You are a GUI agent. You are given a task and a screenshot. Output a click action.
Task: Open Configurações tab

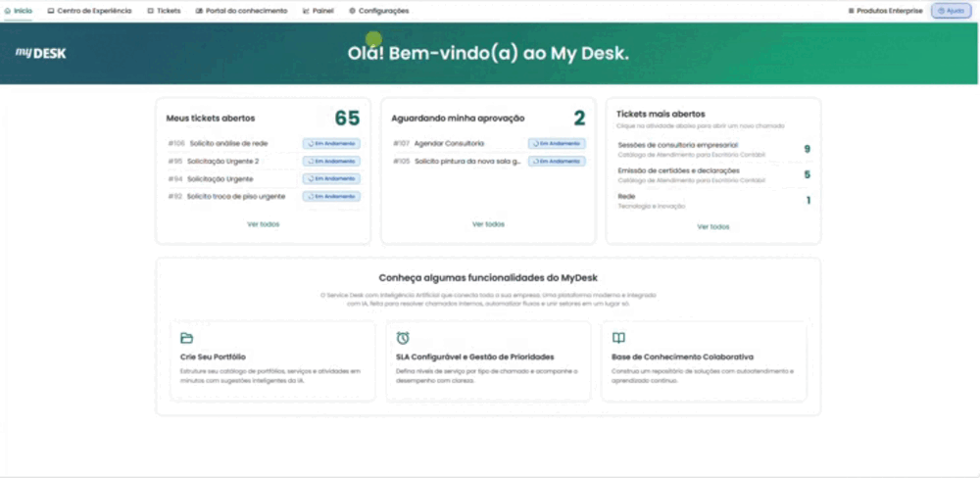pyautogui.click(x=378, y=11)
